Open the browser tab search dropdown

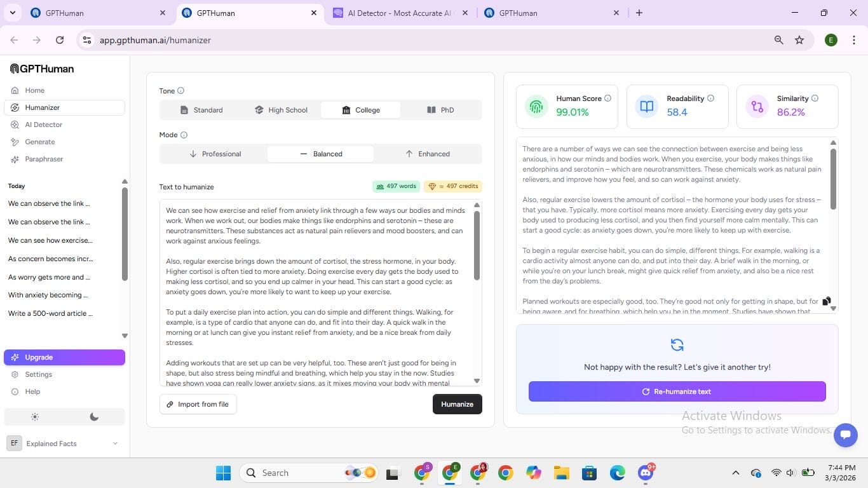click(x=12, y=13)
